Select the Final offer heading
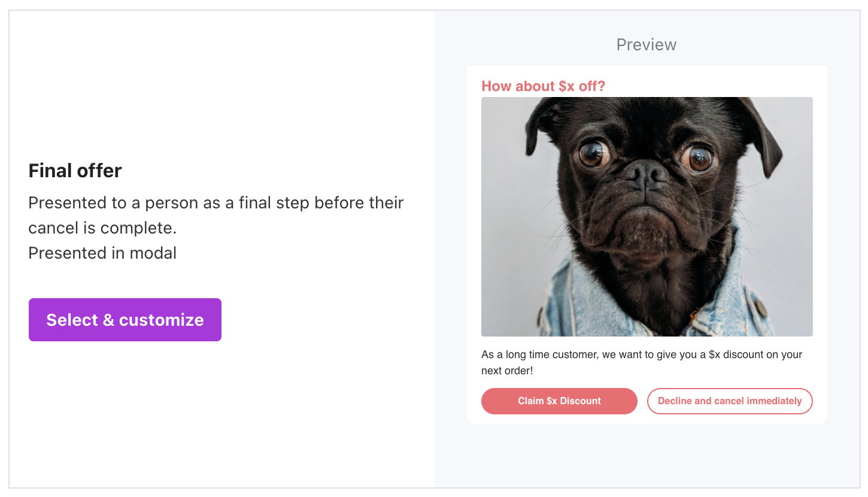The width and height of the screenshot is (868, 497). point(75,171)
